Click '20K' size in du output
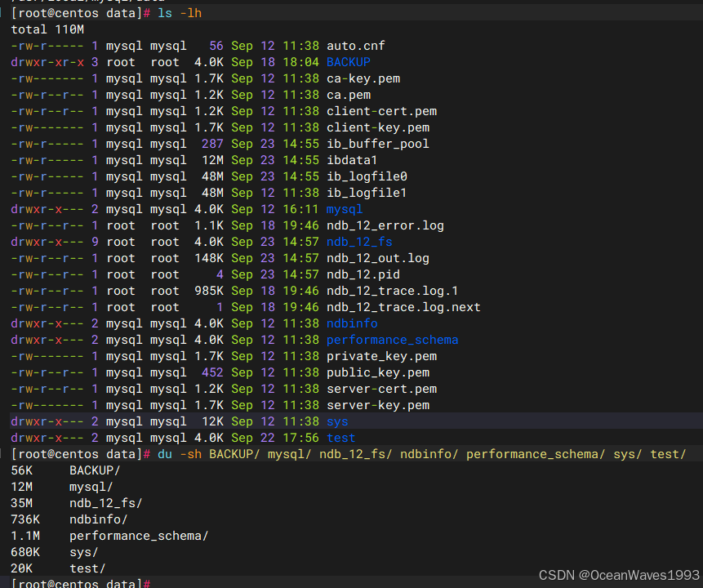This screenshot has width=703, height=588. click(x=21, y=568)
